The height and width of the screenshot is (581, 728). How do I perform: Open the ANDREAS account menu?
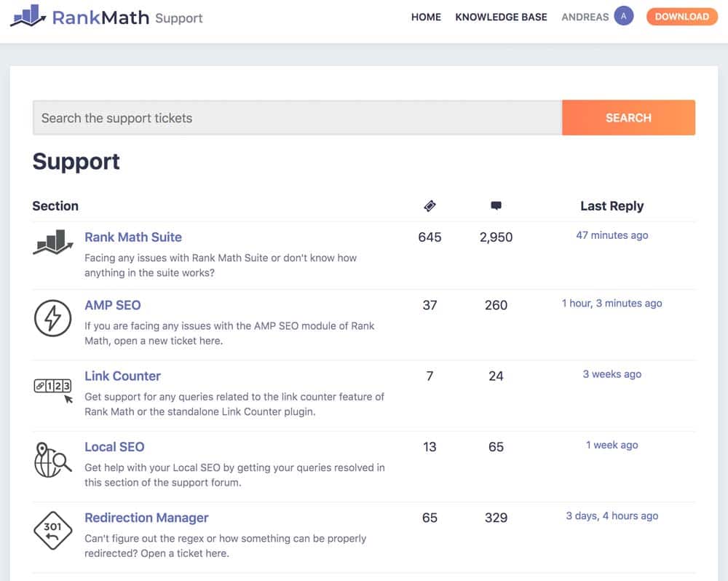pyautogui.click(x=585, y=17)
